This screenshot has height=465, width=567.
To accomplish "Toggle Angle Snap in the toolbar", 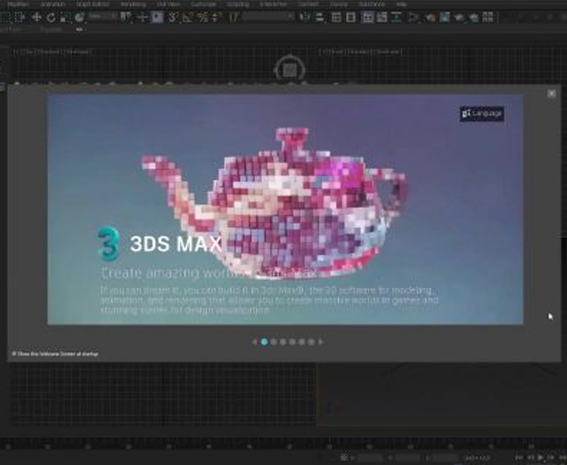I will (188, 17).
